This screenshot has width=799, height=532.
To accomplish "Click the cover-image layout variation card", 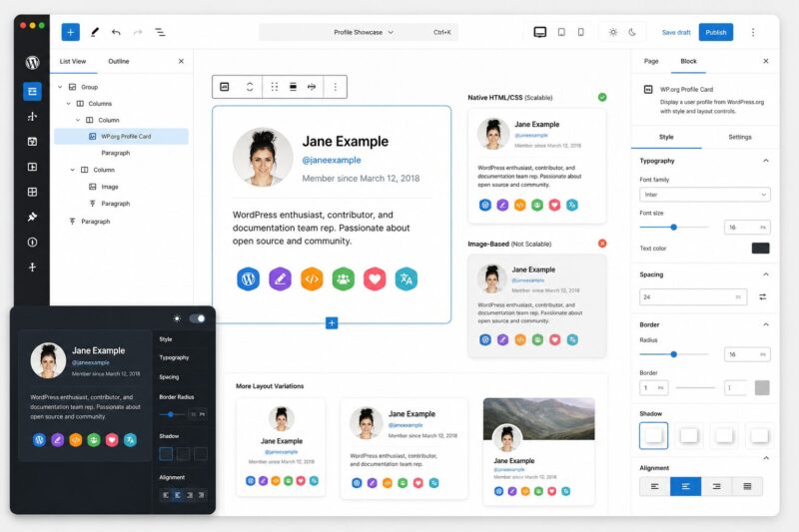I will tap(538, 451).
